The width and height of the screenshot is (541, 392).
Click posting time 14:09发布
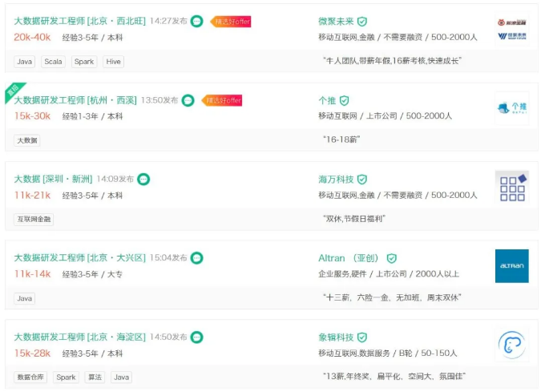coord(115,179)
